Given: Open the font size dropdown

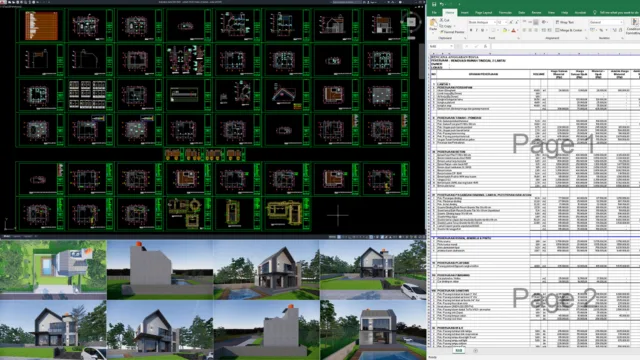Looking at the screenshot, I should (505, 22).
